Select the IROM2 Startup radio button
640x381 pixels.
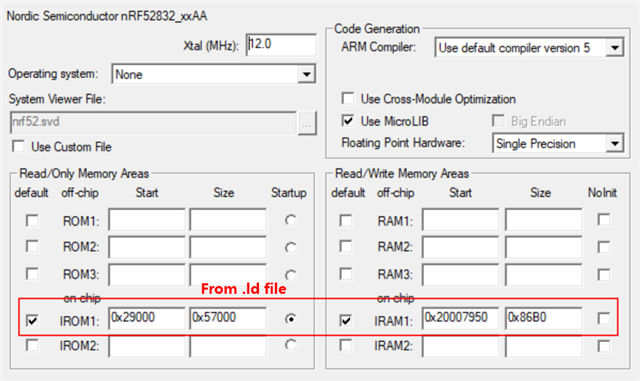(x=291, y=345)
